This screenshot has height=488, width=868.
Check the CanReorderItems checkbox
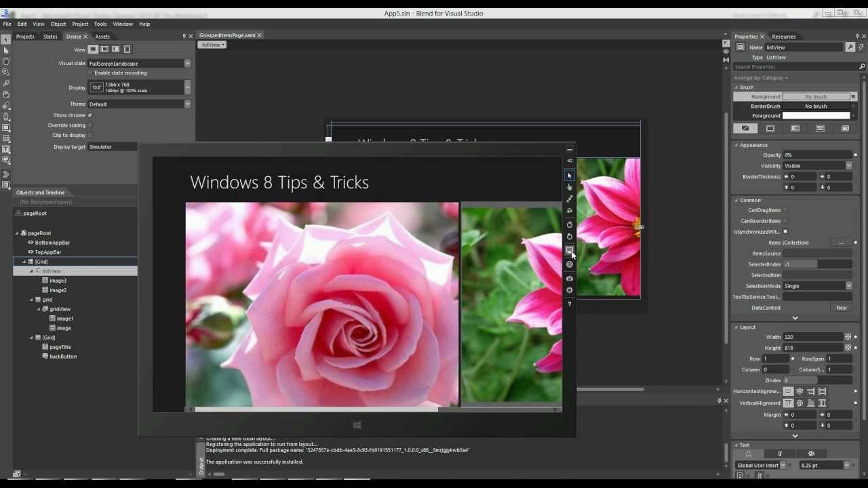[x=785, y=221]
